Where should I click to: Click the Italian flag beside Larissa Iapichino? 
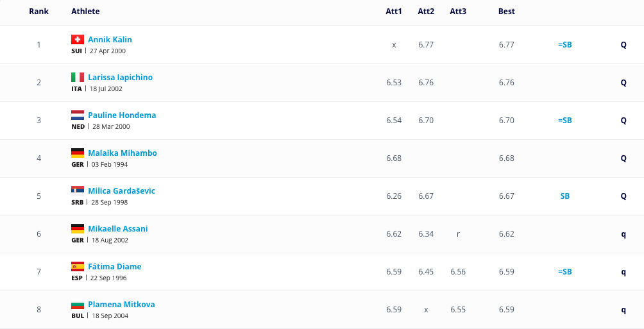pyautogui.click(x=78, y=78)
